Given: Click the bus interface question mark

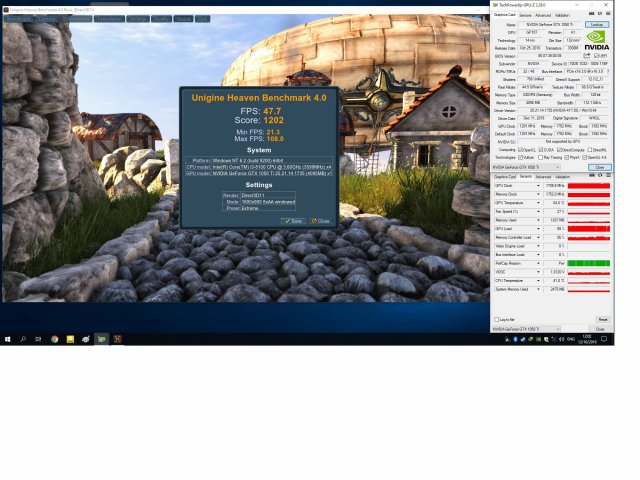Looking at the screenshot, I should (606, 71).
